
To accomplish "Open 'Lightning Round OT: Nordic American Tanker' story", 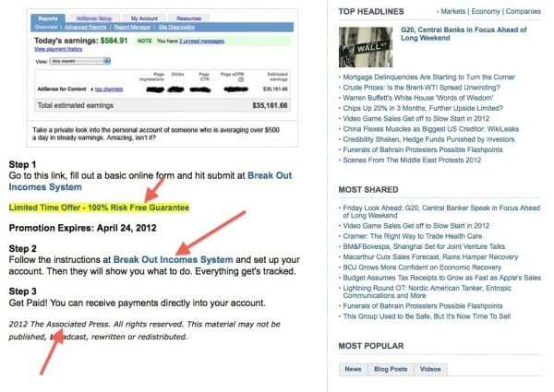I will click(428, 291).
